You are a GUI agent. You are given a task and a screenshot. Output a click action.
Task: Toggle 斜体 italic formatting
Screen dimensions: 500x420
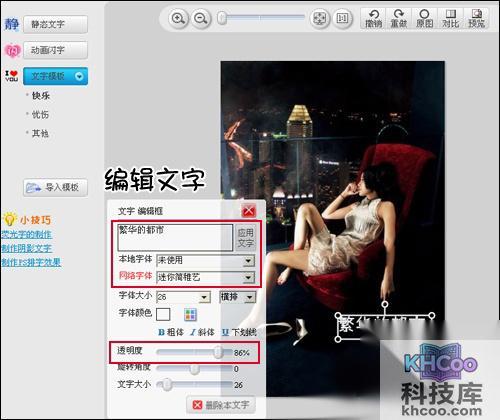pos(202,332)
